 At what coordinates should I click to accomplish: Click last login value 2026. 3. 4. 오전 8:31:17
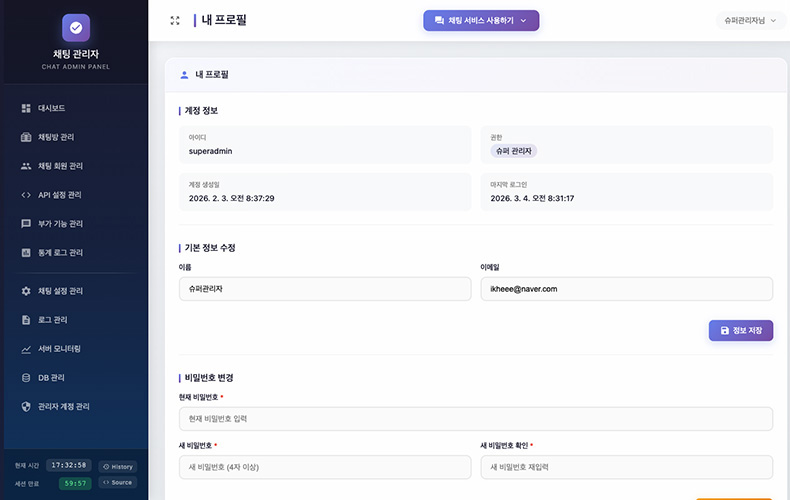click(532, 199)
